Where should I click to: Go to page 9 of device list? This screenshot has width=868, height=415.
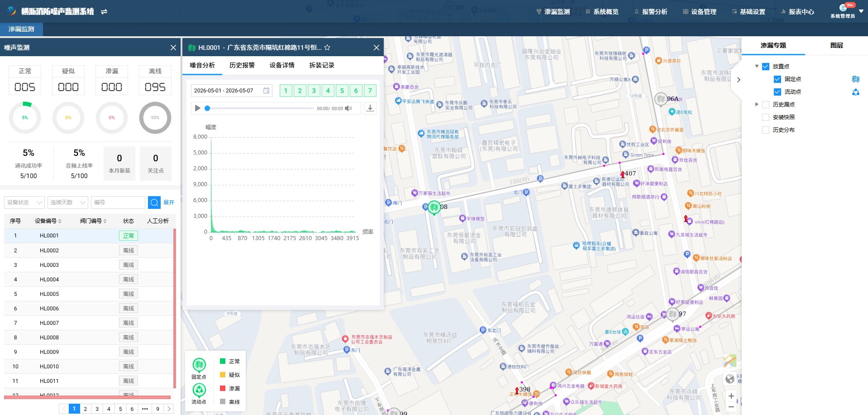[x=157, y=409]
